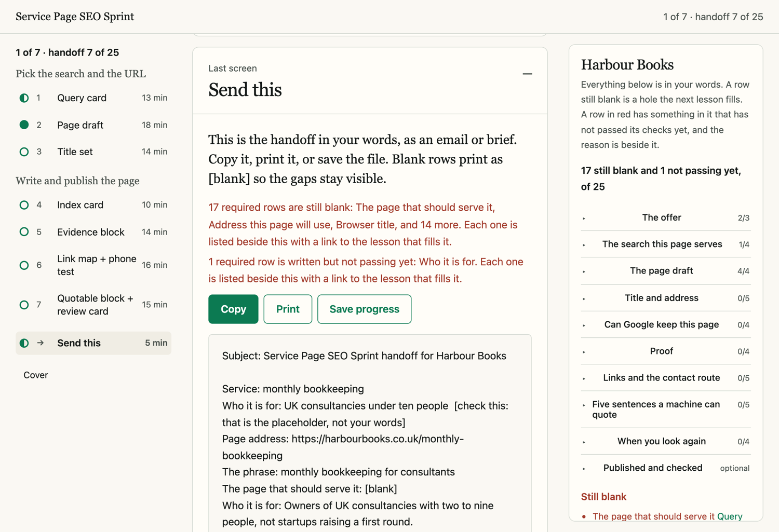This screenshot has width=779, height=532.
Task: Click the Save progress button
Action: [x=365, y=309]
